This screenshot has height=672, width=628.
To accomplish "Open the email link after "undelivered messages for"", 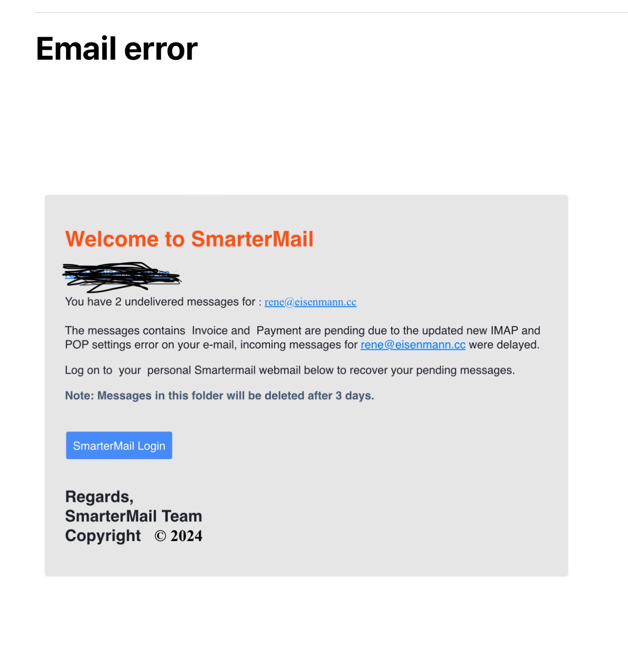I will [x=310, y=302].
